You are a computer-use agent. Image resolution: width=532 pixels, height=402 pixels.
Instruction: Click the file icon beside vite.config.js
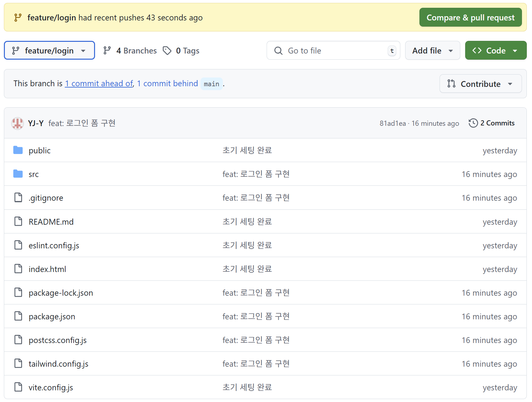(18, 387)
